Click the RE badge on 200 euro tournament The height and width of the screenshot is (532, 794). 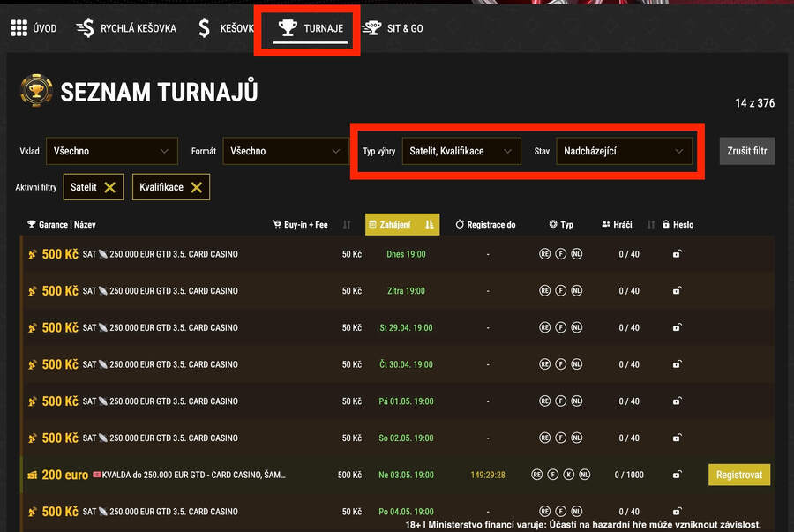click(536, 475)
